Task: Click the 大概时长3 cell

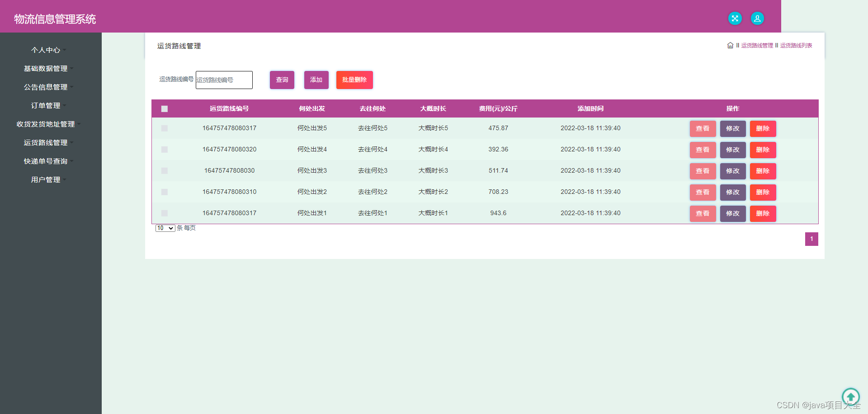Action: pyautogui.click(x=433, y=170)
